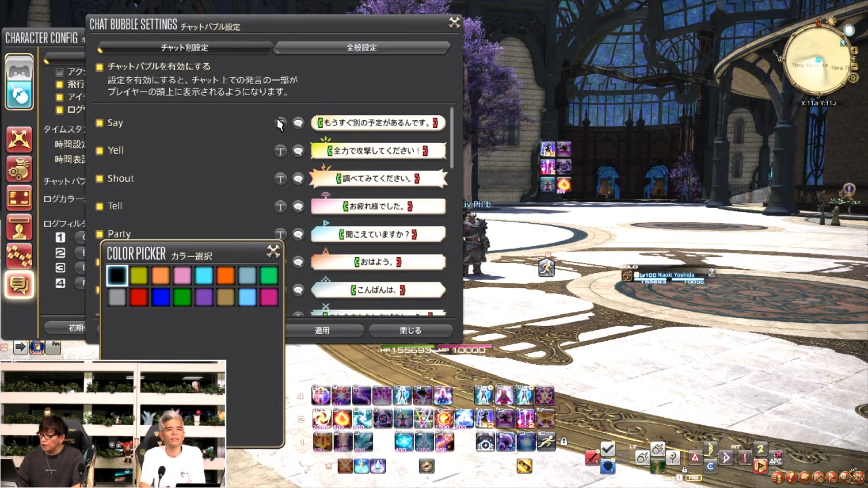The width and height of the screenshot is (868, 488).
Task: Select the magenta color swatch
Action: point(269,297)
